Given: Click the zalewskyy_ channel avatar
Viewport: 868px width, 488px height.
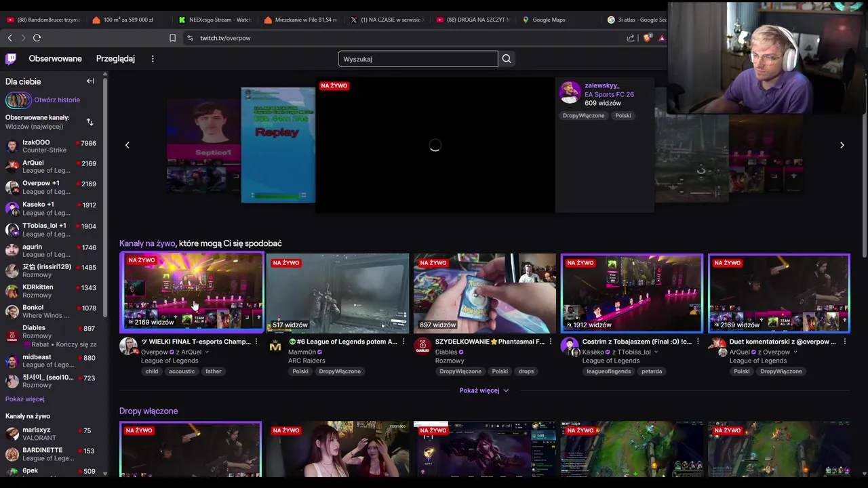Looking at the screenshot, I should coord(570,92).
